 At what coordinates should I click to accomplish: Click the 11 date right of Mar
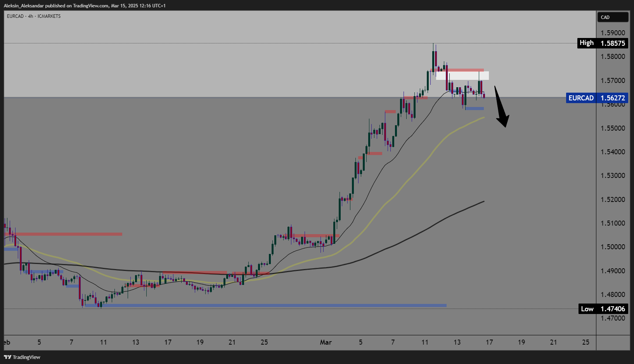425,342
